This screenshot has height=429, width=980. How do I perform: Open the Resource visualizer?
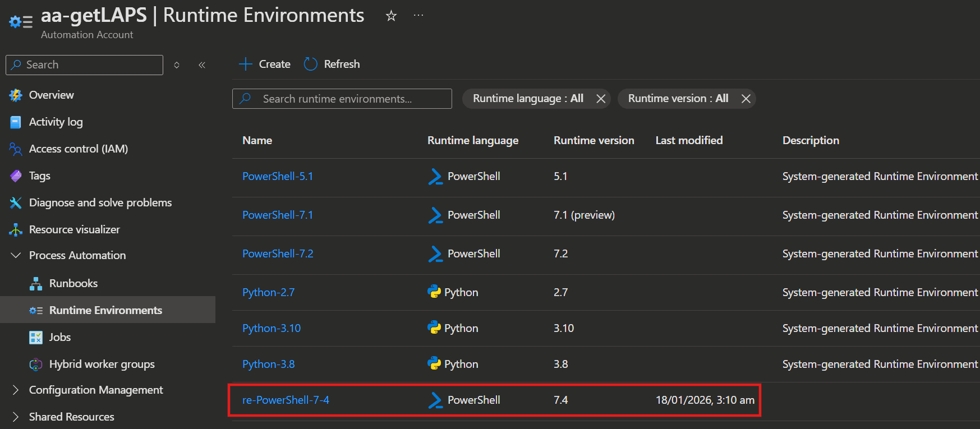point(74,229)
